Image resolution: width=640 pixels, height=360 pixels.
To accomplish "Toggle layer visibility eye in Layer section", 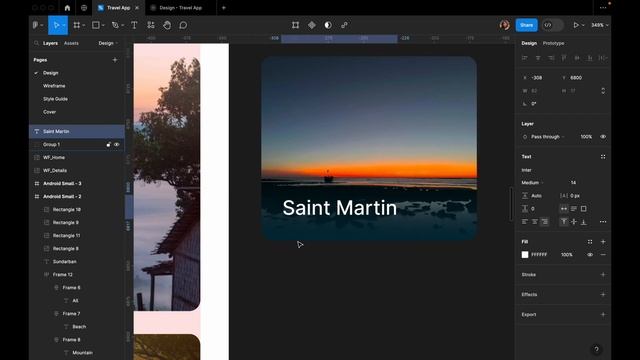I will [603, 137].
